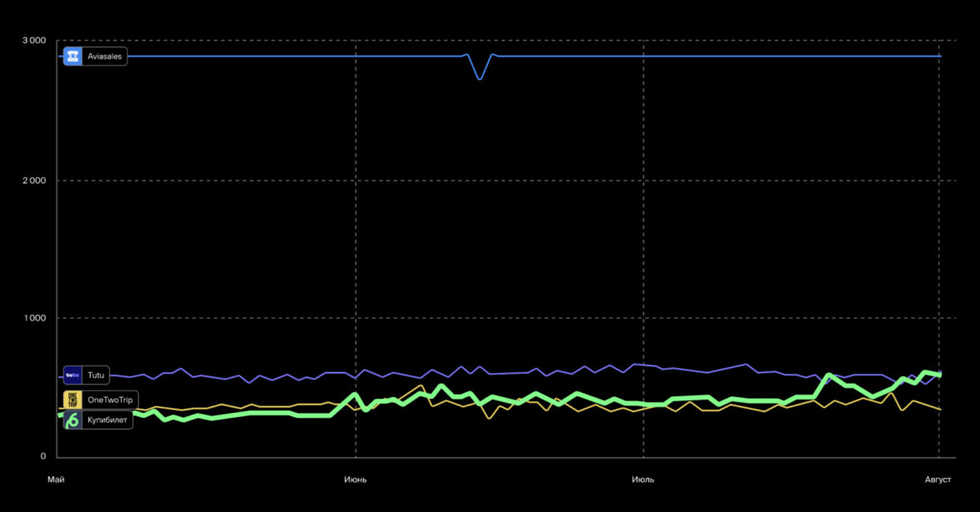Image resolution: width=980 pixels, height=512 pixels.
Task: Select the Aviasales series label text
Action: pos(105,56)
